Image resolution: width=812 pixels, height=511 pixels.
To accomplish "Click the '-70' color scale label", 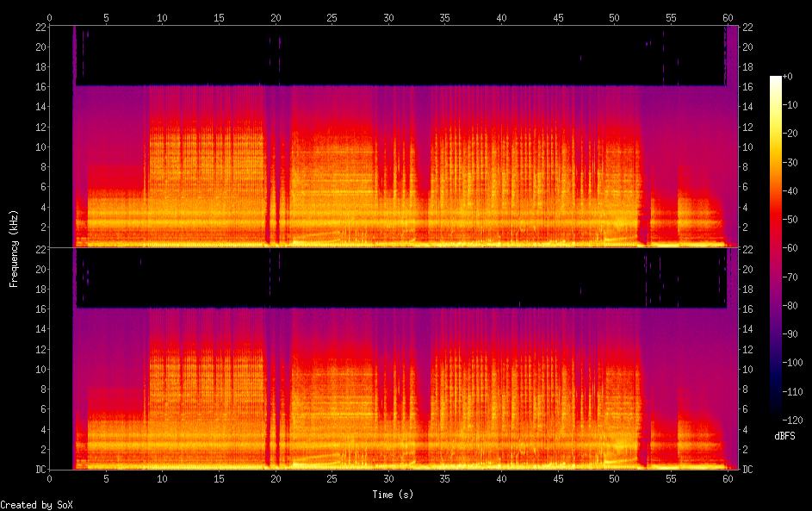I will click(790, 277).
